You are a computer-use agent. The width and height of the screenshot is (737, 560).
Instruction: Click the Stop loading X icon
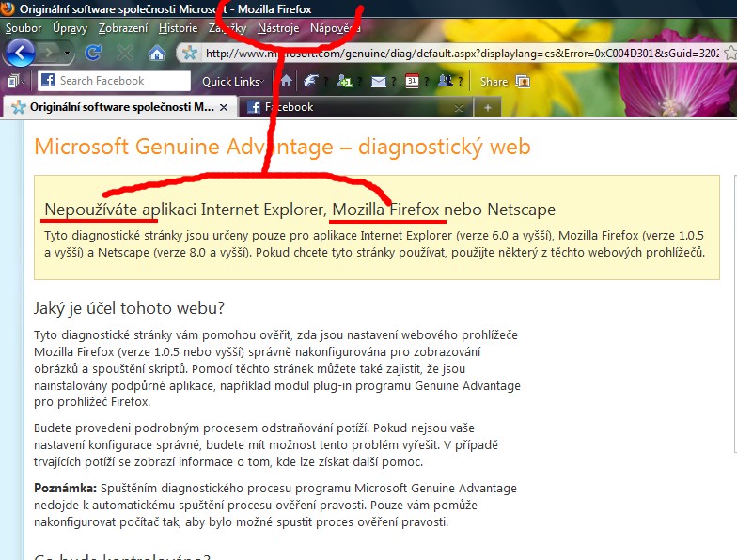point(124,53)
